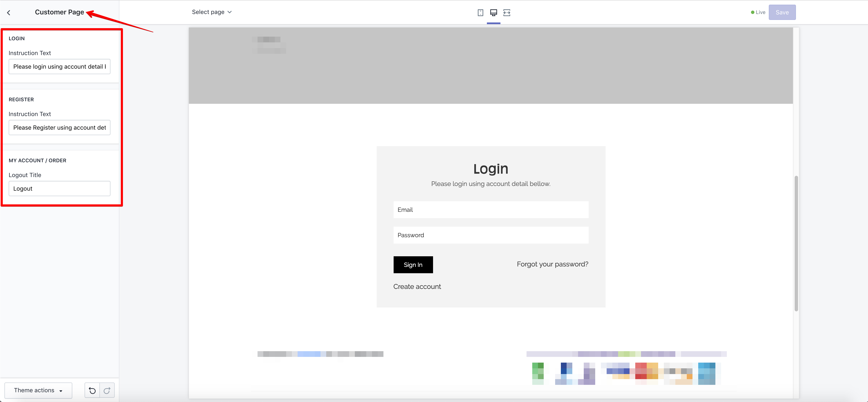The height and width of the screenshot is (402, 868).
Task: Click the undo icon button
Action: pyautogui.click(x=92, y=390)
